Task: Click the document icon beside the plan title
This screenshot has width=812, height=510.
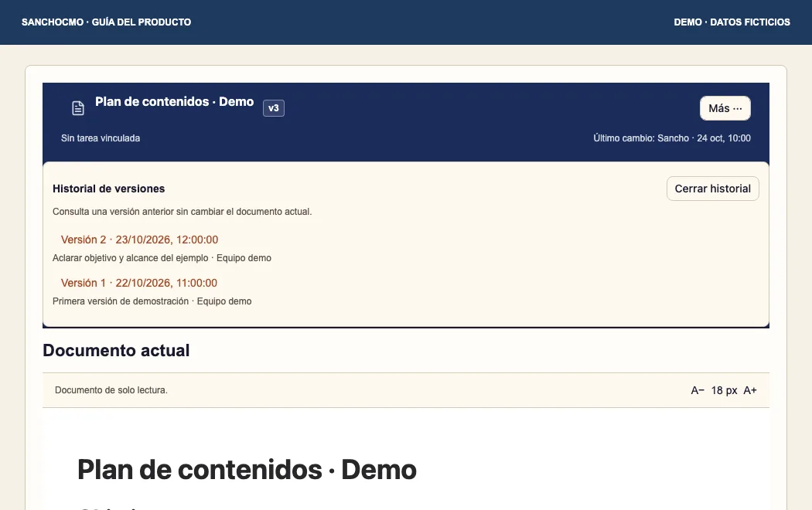Action: (x=77, y=108)
